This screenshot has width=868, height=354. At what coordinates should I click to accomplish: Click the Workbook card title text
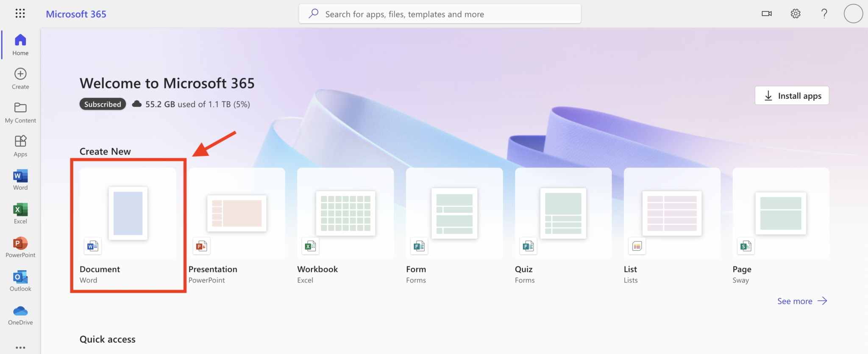coord(317,269)
